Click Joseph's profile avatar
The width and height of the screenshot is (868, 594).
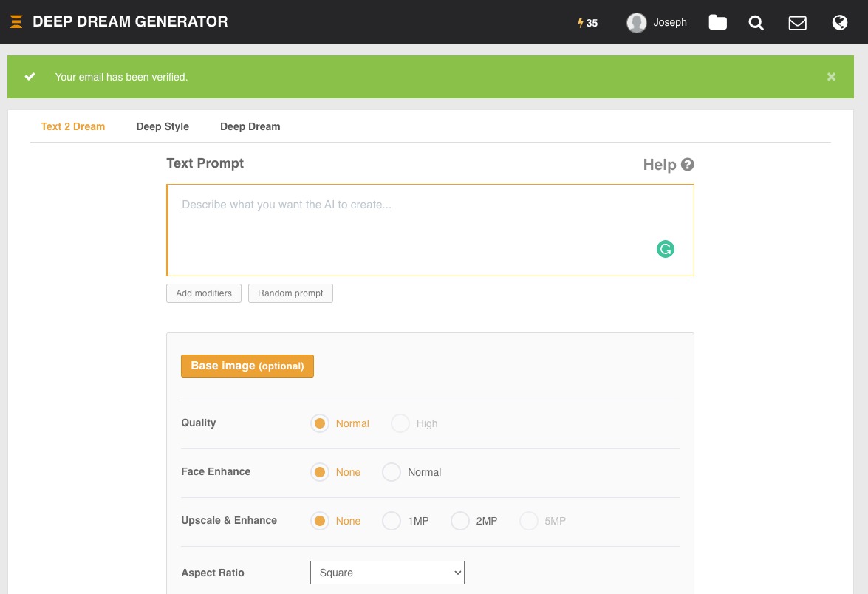coord(637,23)
